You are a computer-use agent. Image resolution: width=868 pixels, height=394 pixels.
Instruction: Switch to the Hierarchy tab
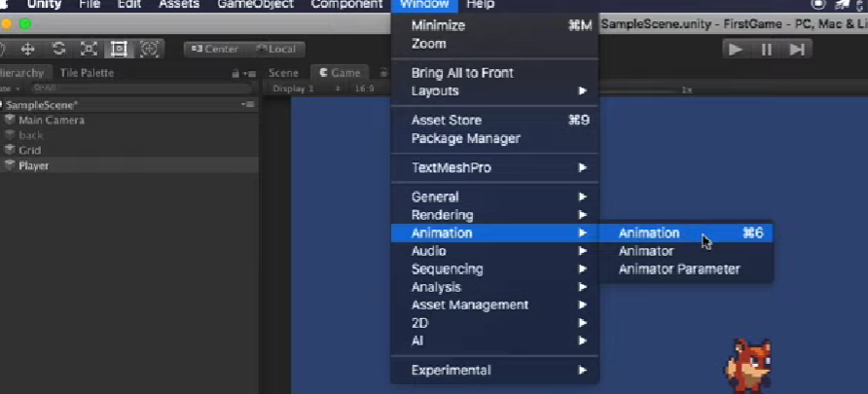22,73
